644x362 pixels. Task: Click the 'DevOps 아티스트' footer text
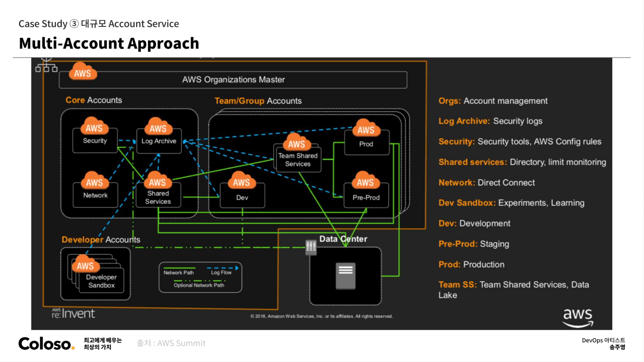tap(603, 341)
